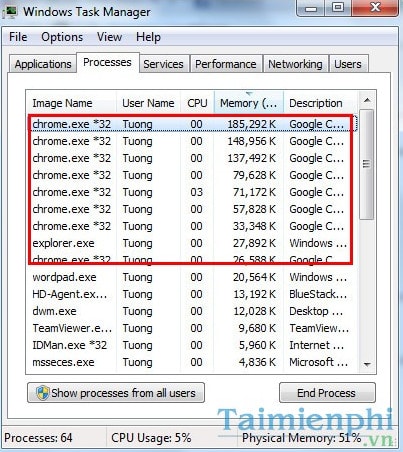Click the 12,028 K memory value
403x452 pixels.
pyautogui.click(x=254, y=311)
